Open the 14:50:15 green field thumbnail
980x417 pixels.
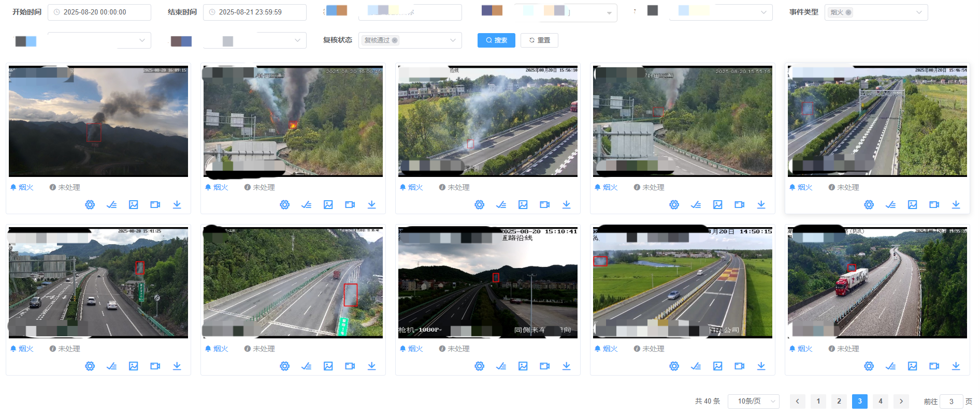683,282
